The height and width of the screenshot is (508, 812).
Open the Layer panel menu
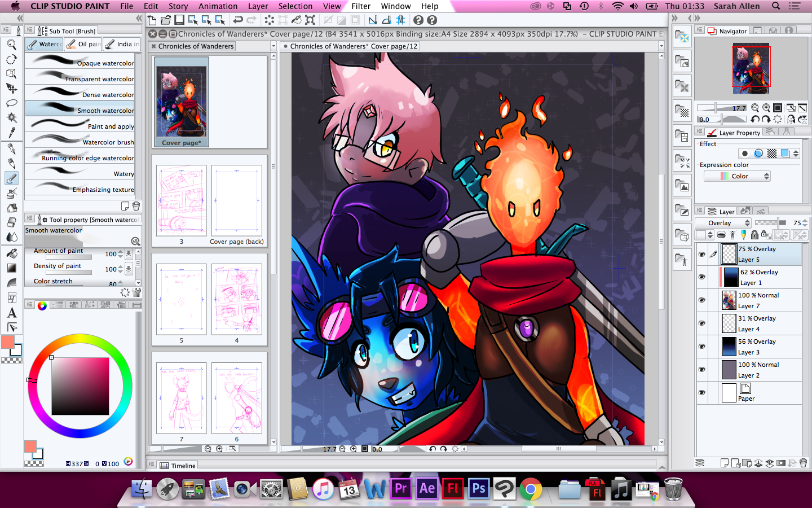click(700, 211)
